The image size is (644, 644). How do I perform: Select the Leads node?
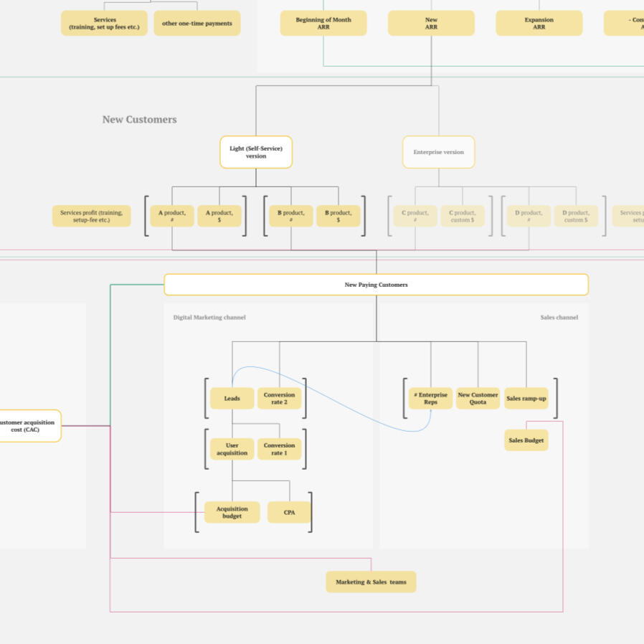coord(232,398)
